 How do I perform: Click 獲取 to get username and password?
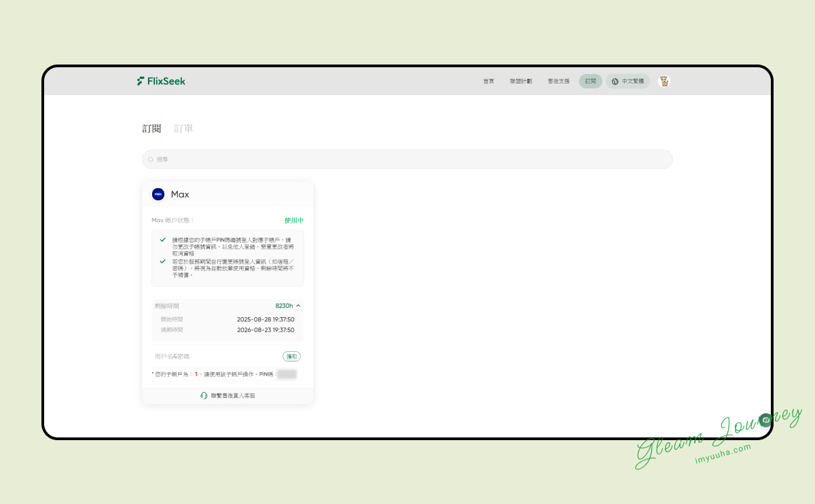292,356
